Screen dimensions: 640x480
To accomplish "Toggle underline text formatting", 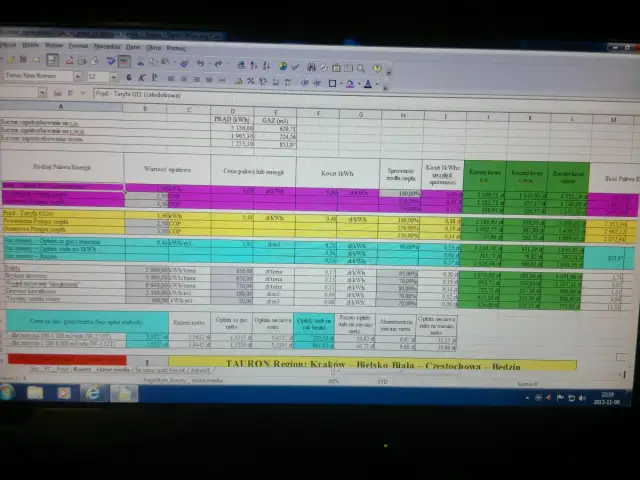I will click(153, 77).
